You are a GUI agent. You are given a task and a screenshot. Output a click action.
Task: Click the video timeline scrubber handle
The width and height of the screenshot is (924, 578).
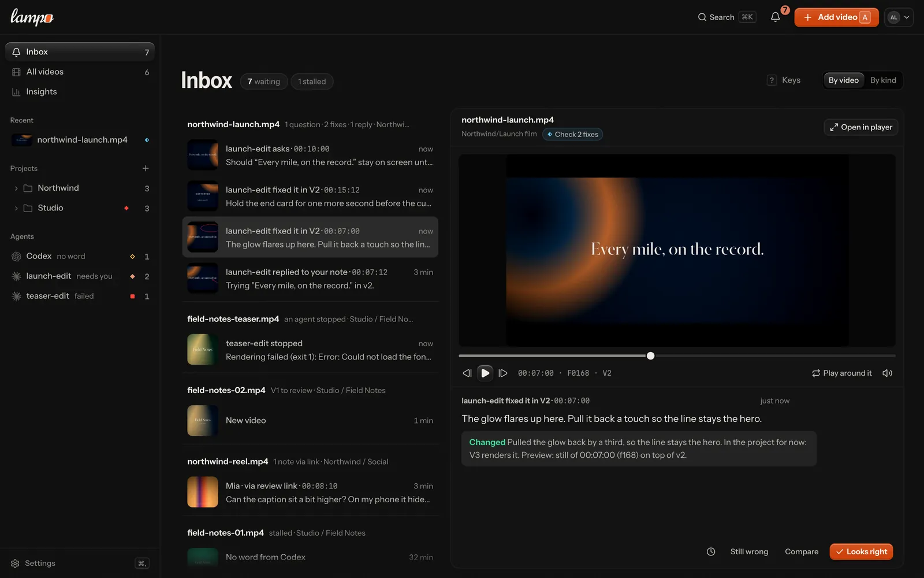[651, 356]
